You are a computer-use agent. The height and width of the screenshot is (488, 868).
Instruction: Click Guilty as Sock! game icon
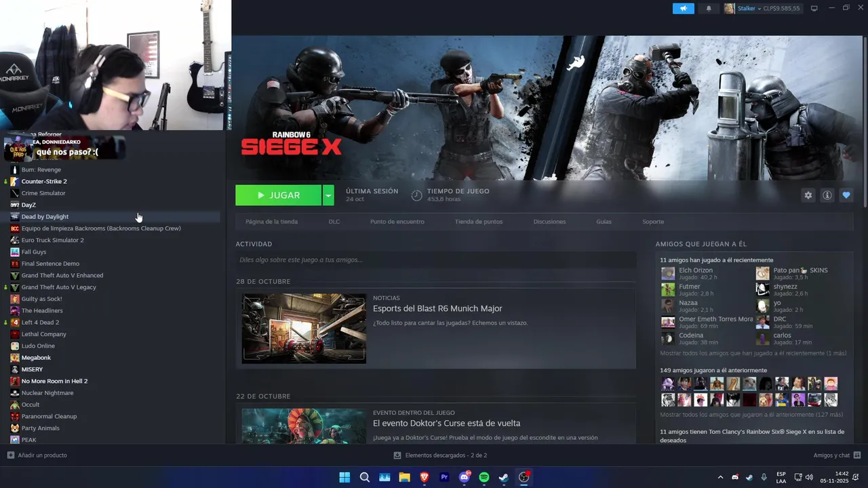tap(15, 299)
